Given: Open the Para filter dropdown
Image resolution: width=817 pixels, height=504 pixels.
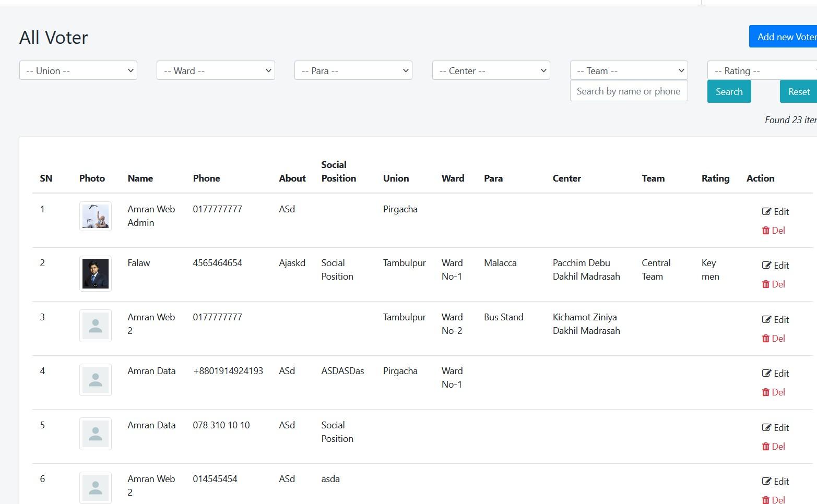Looking at the screenshot, I should click(353, 70).
